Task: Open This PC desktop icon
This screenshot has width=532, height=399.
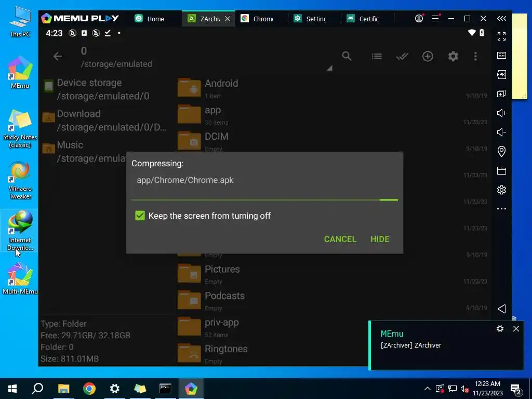Action: pyautogui.click(x=20, y=22)
